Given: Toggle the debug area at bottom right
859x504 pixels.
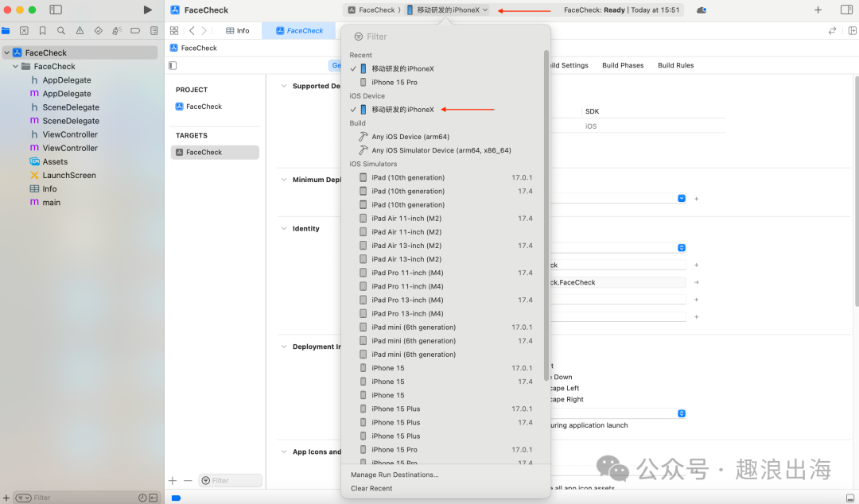Looking at the screenshot, I should point(849,498).
